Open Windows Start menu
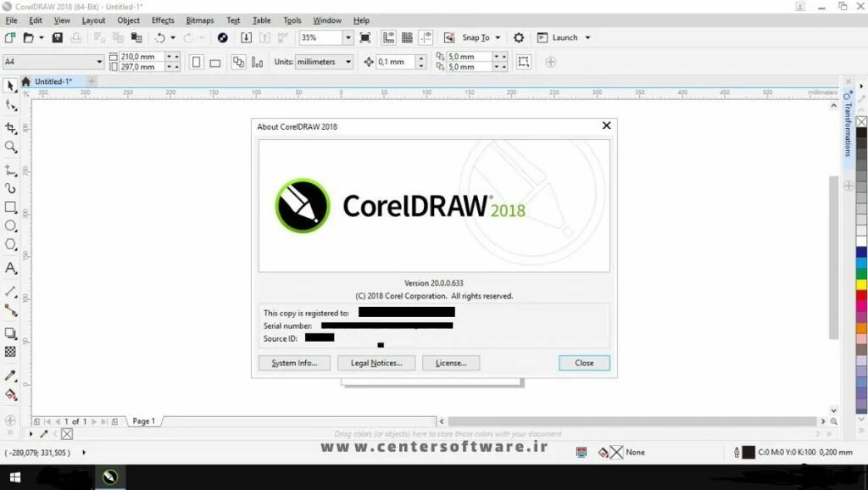The image size is (868, 490). coord(15,477)
